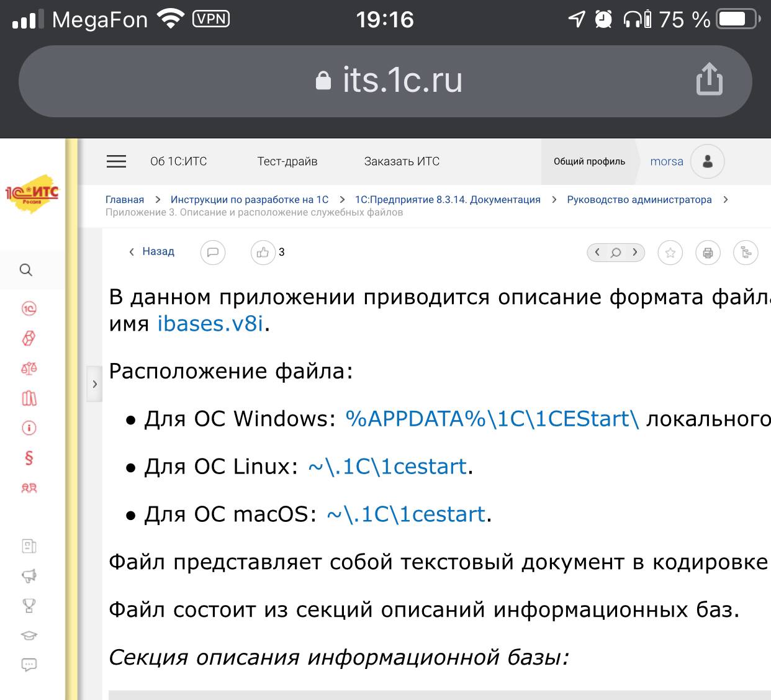
Task: Open the graduation cap sidebar icon
Action: point(29,635)
